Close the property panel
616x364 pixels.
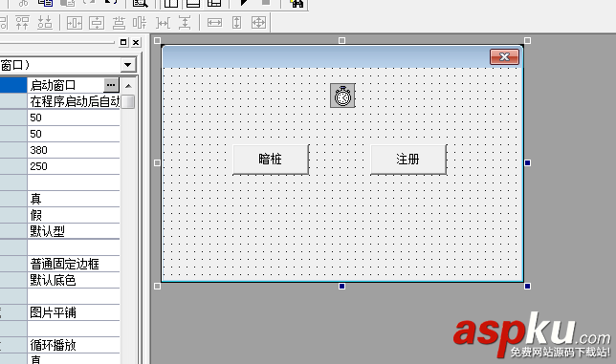pos(136,42)
